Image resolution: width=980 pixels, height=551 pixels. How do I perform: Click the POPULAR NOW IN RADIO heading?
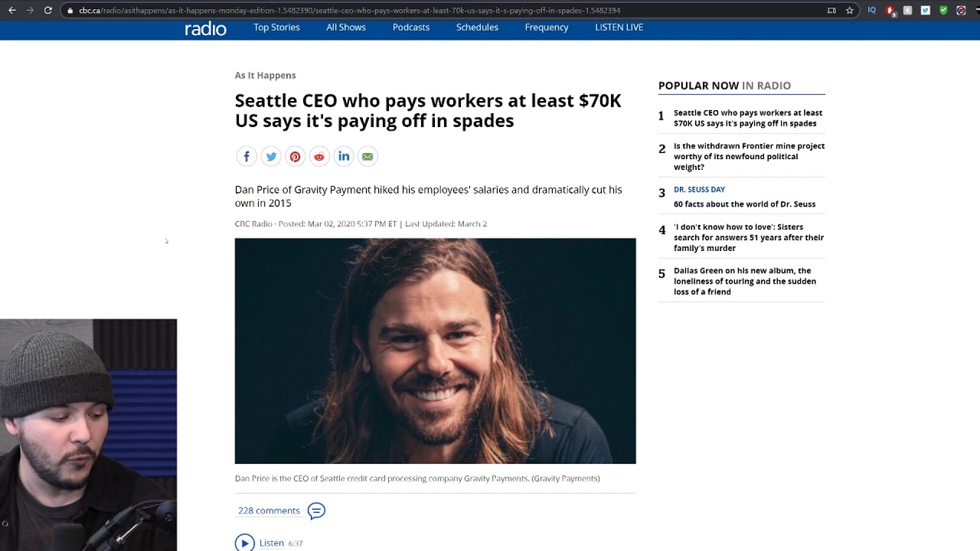click(724, 86)
